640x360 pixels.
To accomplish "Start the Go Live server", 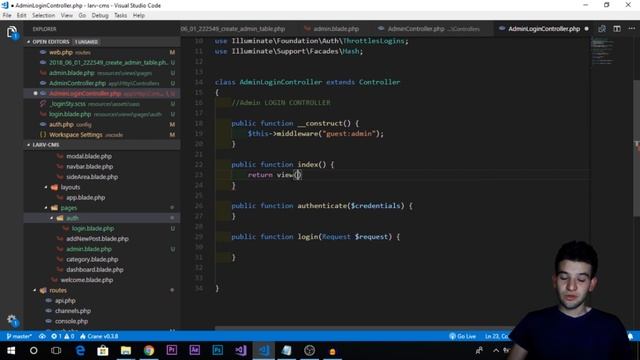I will tap(462, 336).
